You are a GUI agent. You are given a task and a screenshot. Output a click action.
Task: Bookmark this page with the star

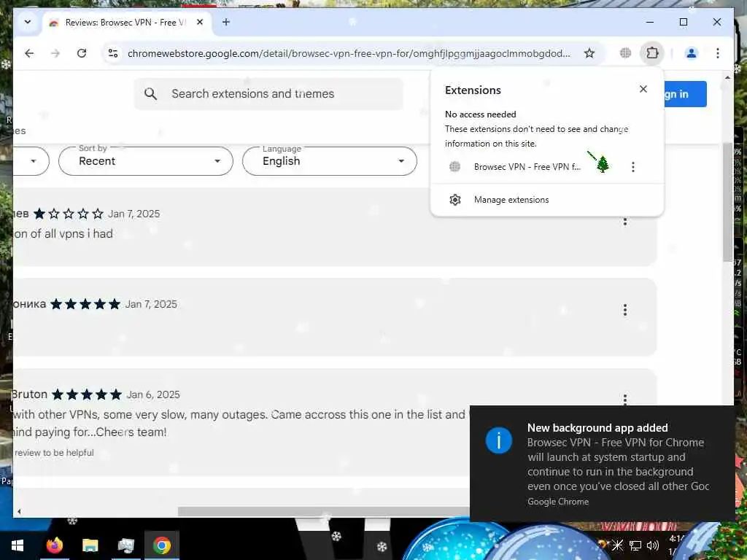589,53
